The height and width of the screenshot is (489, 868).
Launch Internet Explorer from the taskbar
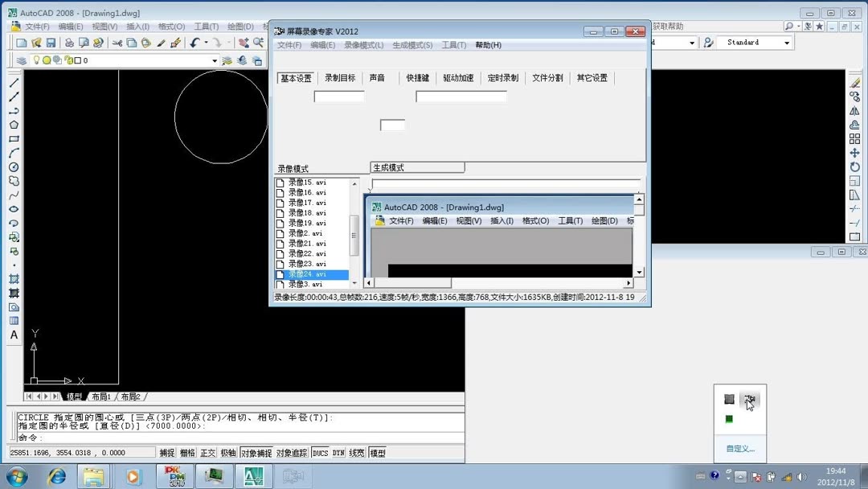(x=56, y=475)
